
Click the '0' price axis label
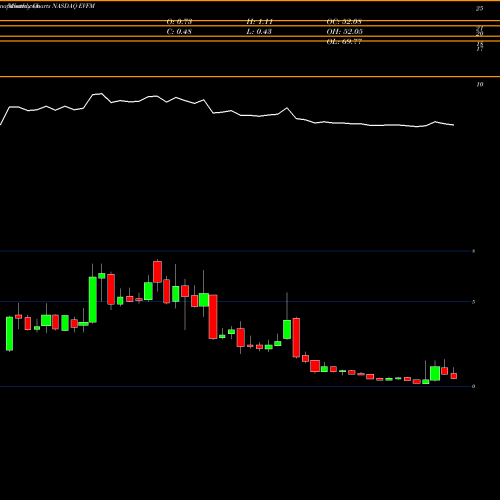click(473, 386)
